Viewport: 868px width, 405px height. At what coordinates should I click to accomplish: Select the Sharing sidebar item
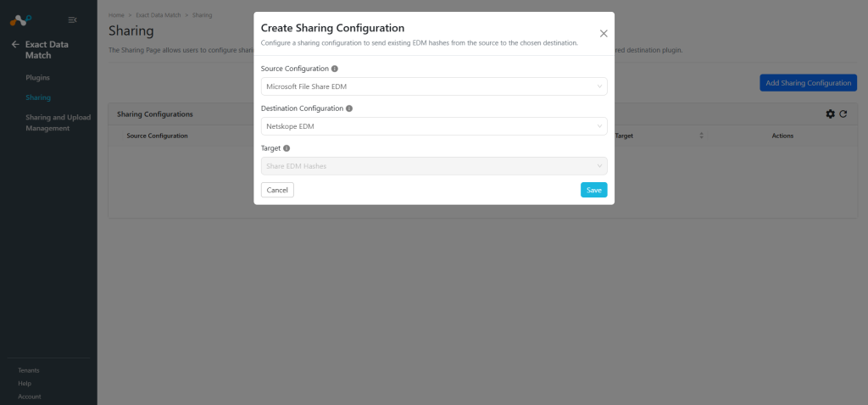38,97
